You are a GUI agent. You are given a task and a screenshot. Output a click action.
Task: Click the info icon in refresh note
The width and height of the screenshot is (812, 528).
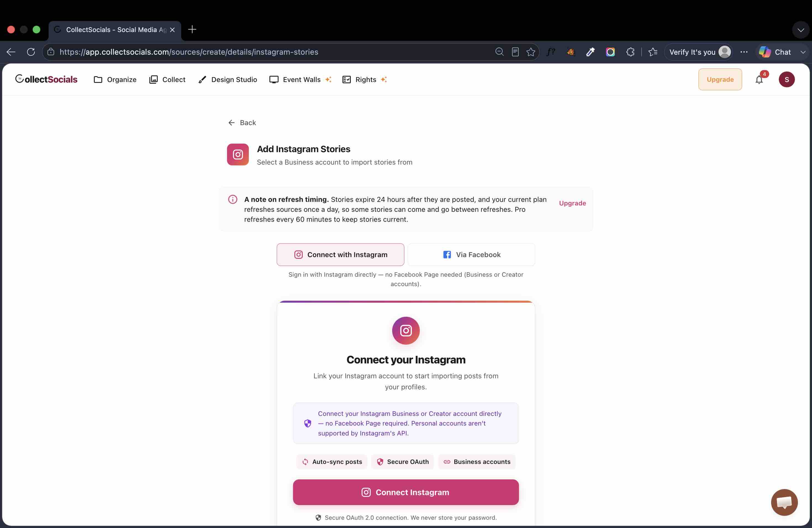[233, 199]
